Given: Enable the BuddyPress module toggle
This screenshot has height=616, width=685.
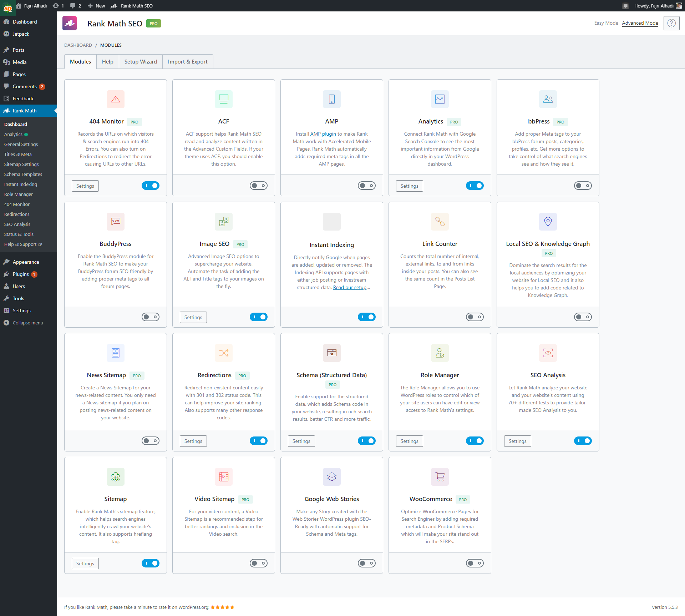Looking at the screenshot, I should 151,317.
